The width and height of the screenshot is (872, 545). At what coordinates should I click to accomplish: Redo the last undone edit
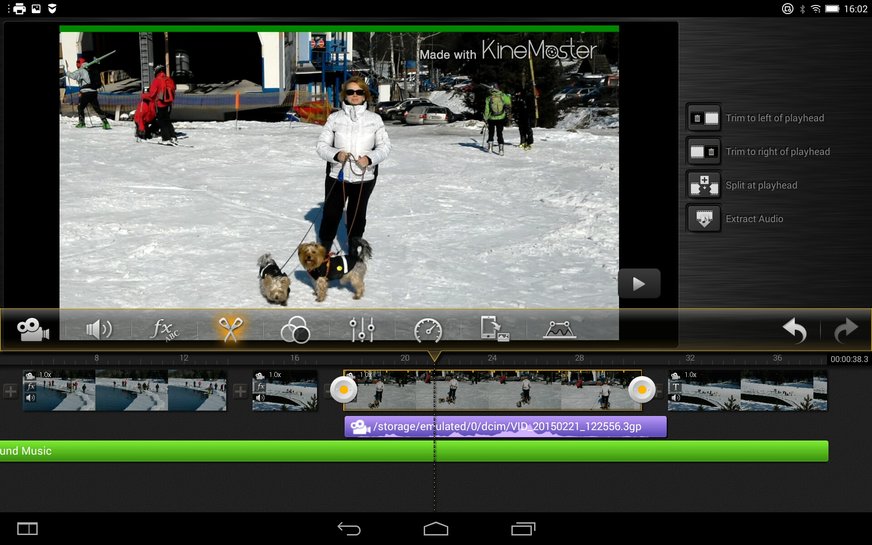coord(846,330)
